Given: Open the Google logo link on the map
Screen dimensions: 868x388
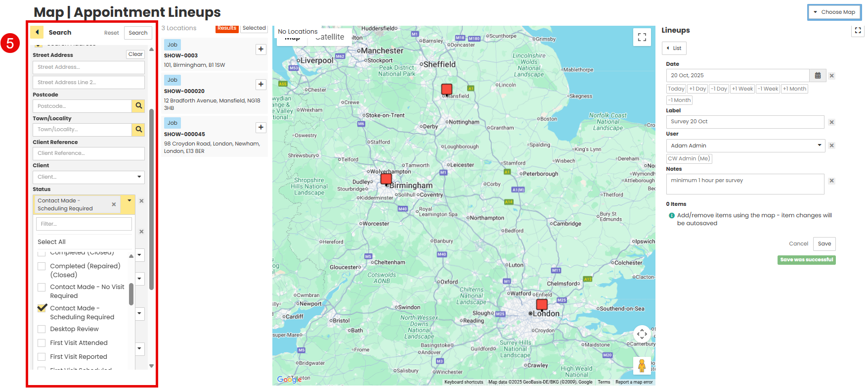Looking at the screenshot, I should click(x=290, y=380).
